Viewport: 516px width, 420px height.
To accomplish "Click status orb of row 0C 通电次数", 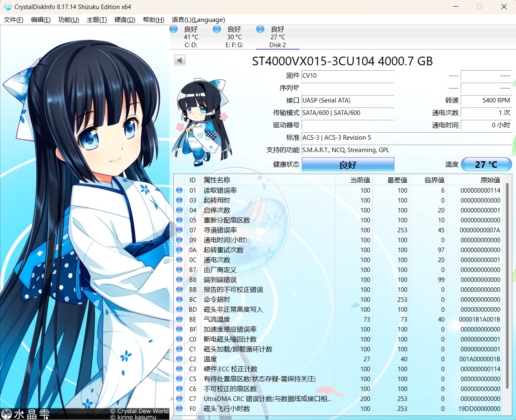I will (x=179, y=260).
